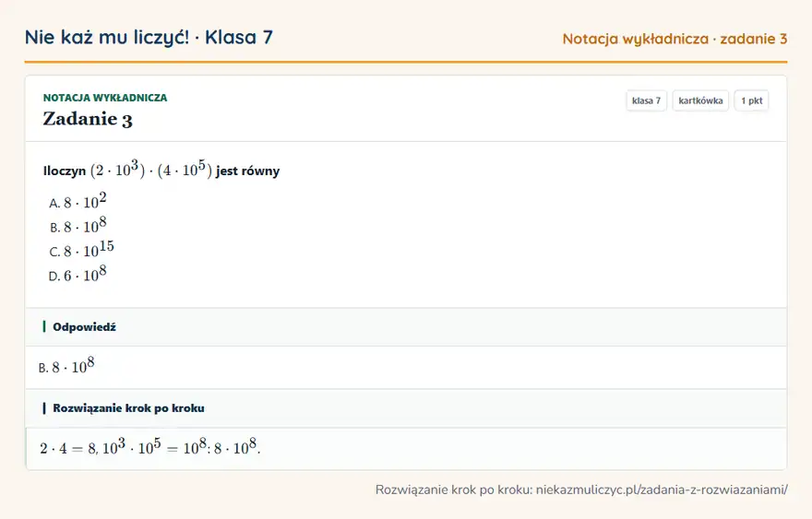This screenshot has width=812, height=519.
Task: Click the 'Rozwiązanie krok po kroku' section header
Action: click(406, 408)
